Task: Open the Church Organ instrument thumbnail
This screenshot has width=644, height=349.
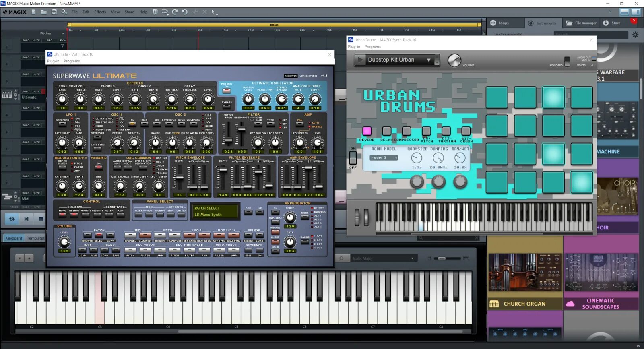Action: pos(525,272)
